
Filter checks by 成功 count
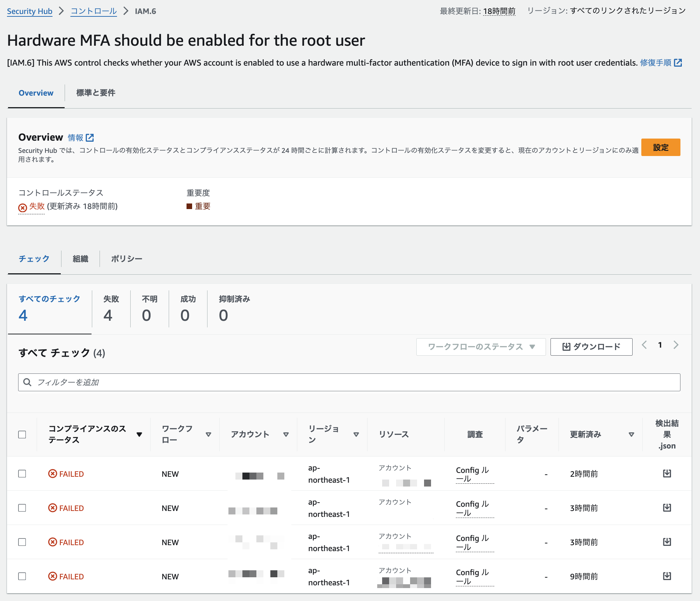coord(188,309)
